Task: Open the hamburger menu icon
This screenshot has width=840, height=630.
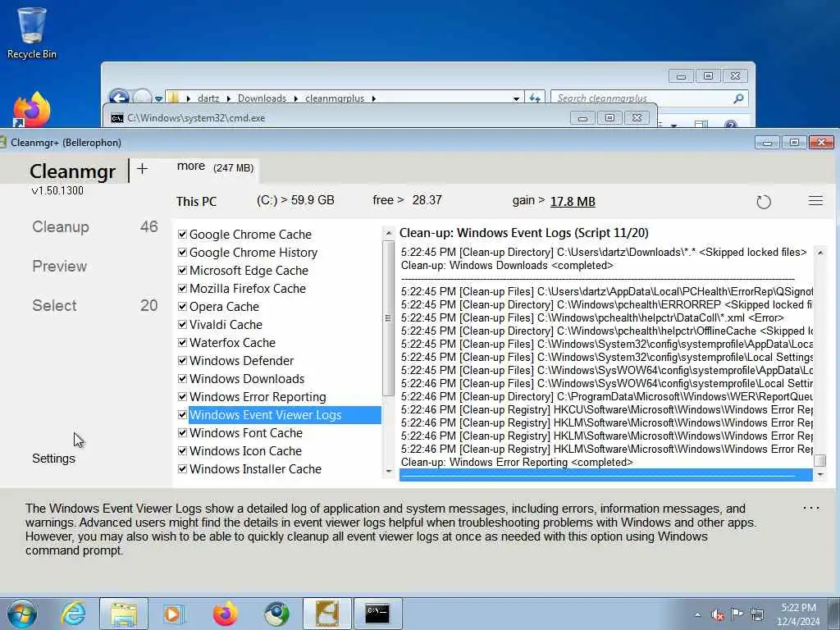Action: pos(815,201)
